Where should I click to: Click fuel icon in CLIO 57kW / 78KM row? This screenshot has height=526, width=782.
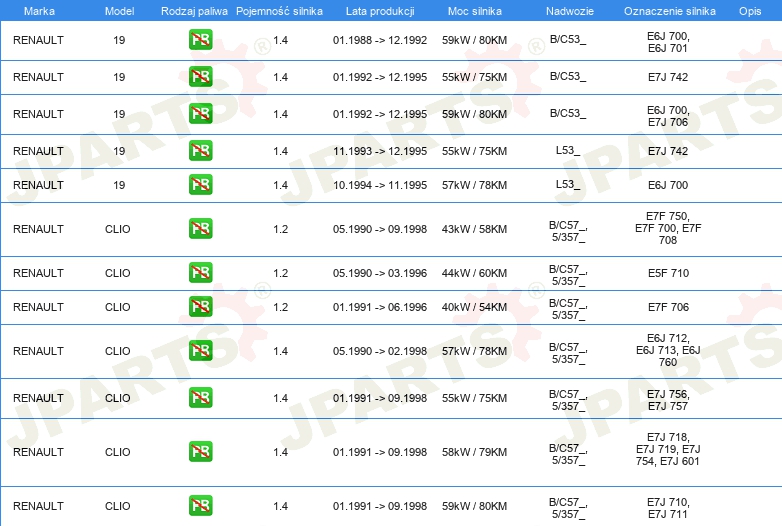(x=200, y=350)
